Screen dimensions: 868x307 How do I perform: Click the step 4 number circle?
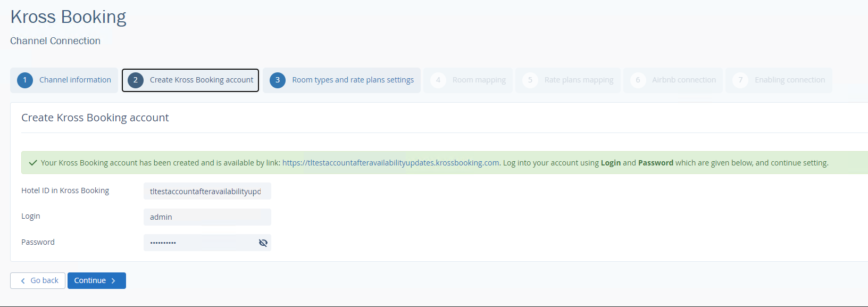tap(438, 80)
